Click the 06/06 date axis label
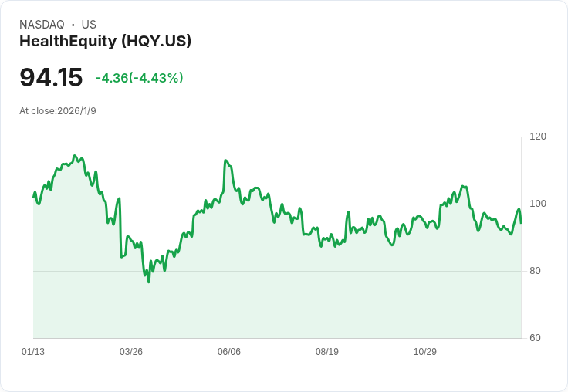Image resolution: width=568 pixels, height=392 pixels. click(229, 351)
